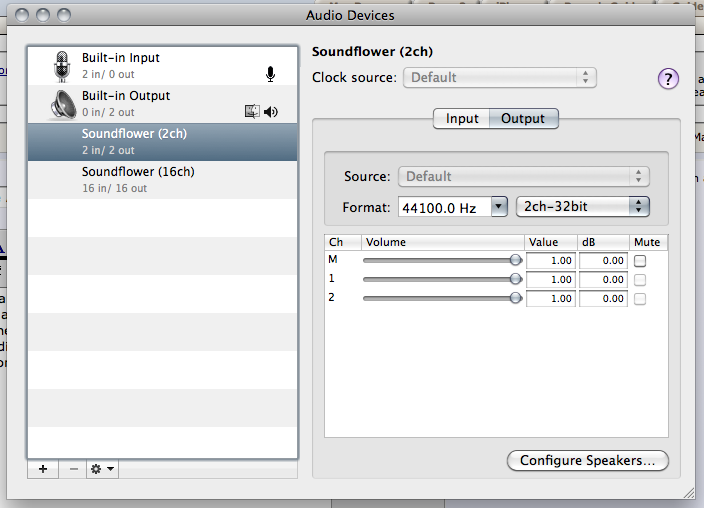The image size is (704, 508).
Task: Click the Value column header
Action: (x=550, y=242)
